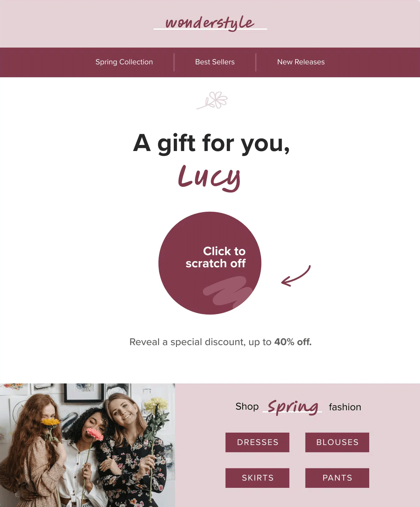Open the photo of three women
This screenshot has height=507, width=420.
(x=88, y=445)
